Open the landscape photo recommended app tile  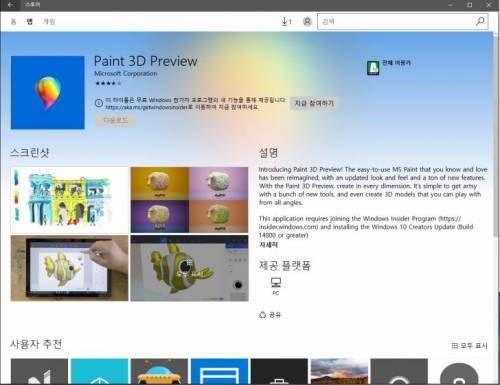[x=339, y=371]
